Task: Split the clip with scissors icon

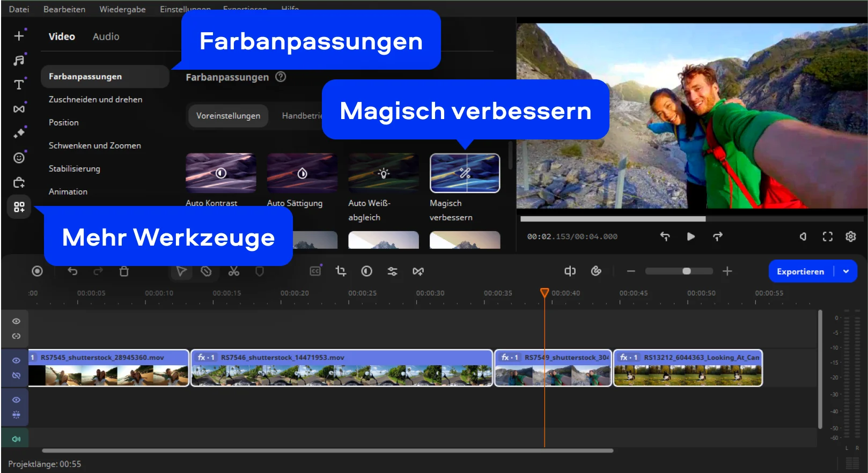Action: coord(234,271)
